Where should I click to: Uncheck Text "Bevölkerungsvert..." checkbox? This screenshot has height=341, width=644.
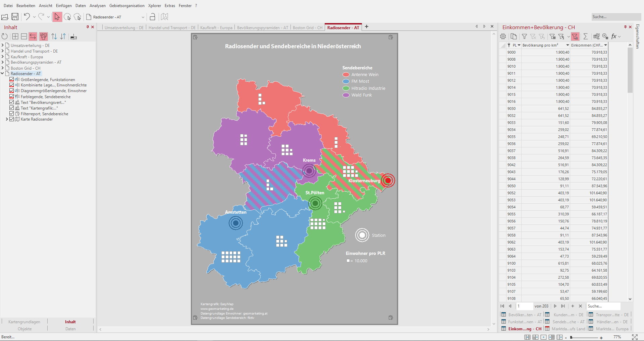click(12, 102)
